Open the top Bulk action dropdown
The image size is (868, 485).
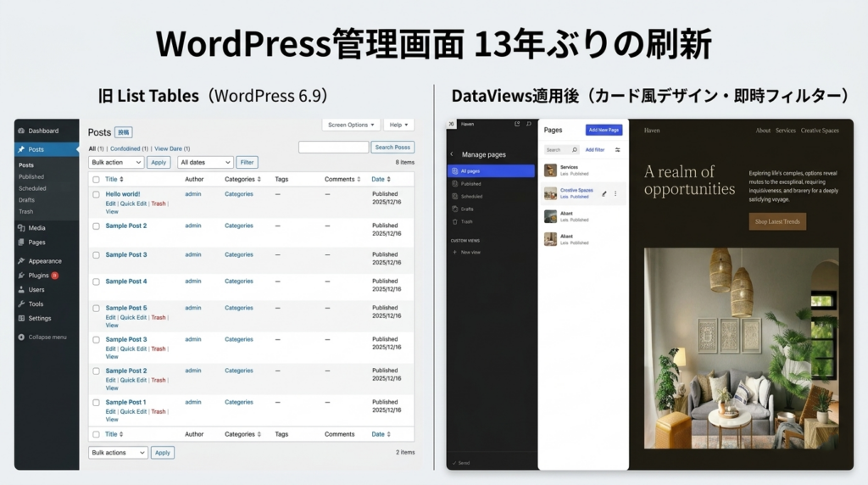[x=116, y=162]
